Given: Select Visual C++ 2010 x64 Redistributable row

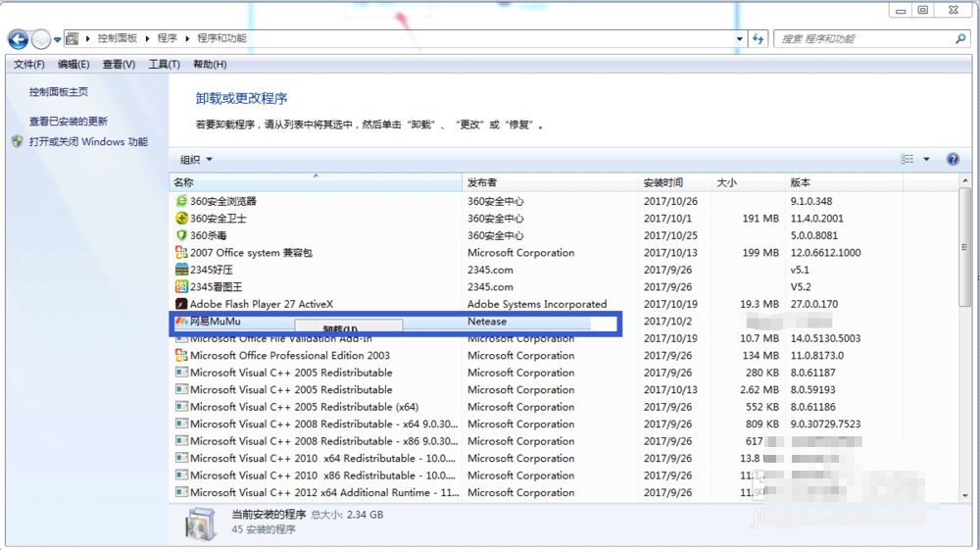Looking at the screenshot, I should pos(322,458).
